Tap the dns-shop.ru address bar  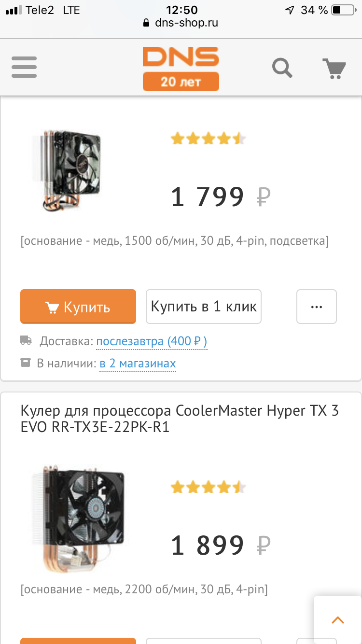pyautogui.click(x=181, y=23)
